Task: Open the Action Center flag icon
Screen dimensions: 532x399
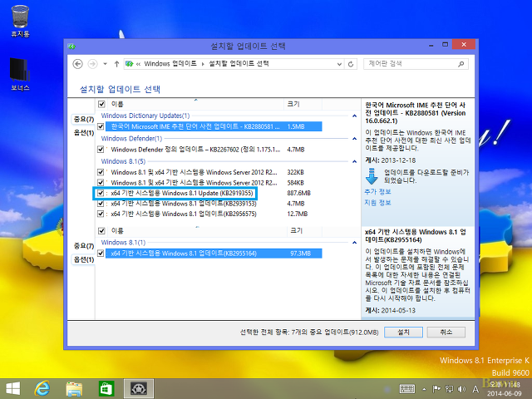Action: 436,389
